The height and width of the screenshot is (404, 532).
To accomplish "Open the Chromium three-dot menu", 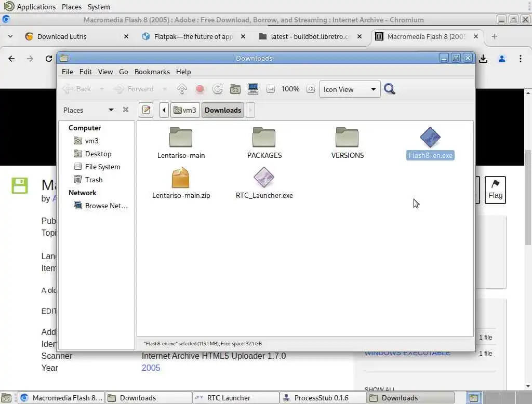I will click(x=520, y=59).
